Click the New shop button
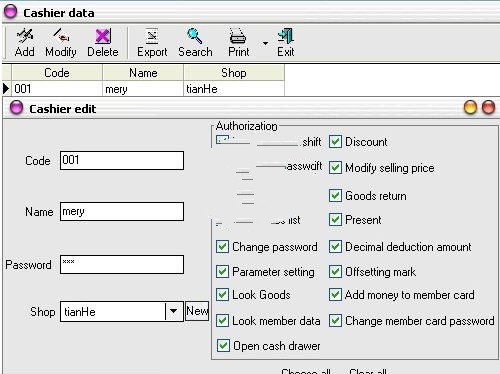500x374 pixels. (x=197, y=311)
